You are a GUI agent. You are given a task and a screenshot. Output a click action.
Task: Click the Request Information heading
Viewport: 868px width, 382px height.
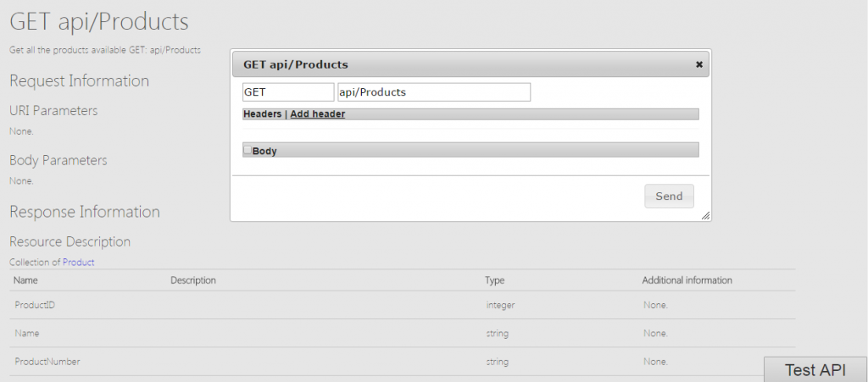(x=79, y=80)
